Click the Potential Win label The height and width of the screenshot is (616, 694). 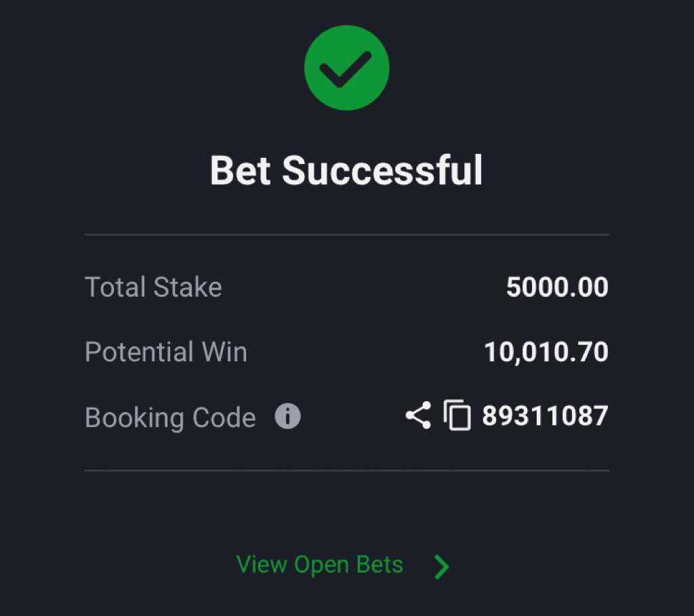pyautogui.click(x=166, y=352)
